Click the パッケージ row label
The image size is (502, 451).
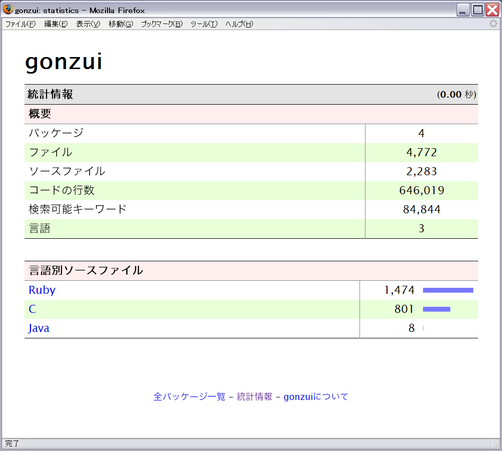(56, 133)
